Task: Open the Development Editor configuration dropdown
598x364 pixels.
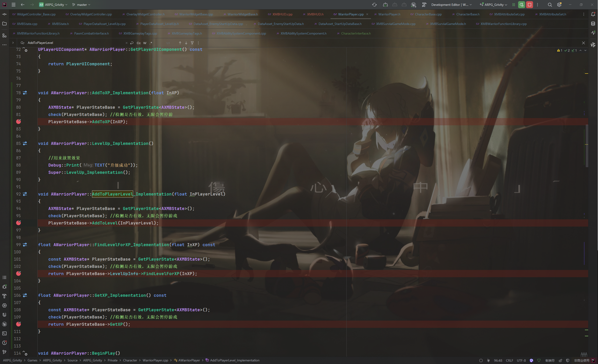Action: [452, 5]
